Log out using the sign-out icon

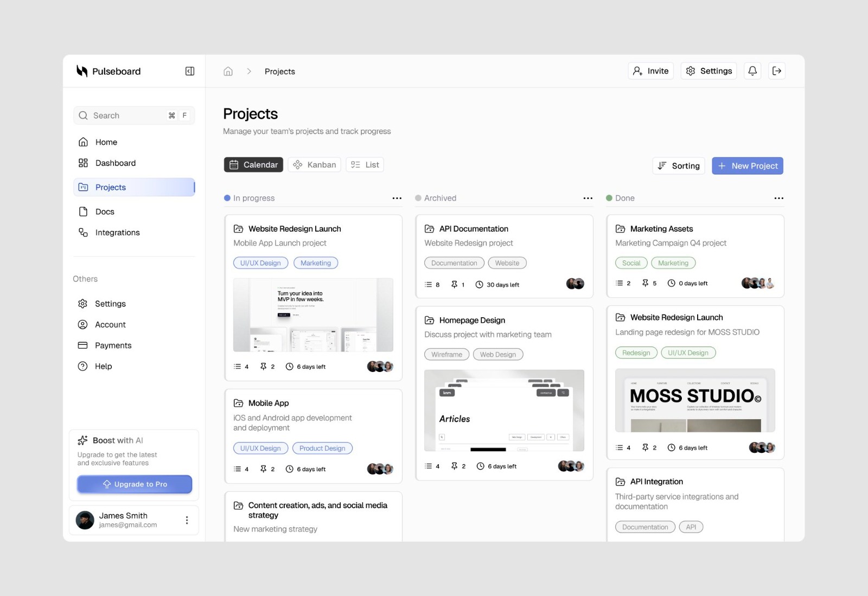pos(777,71)
